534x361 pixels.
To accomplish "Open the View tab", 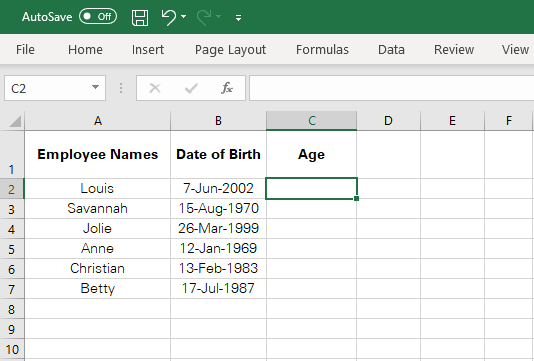I will pyautogui.click(x=515, y=50).
